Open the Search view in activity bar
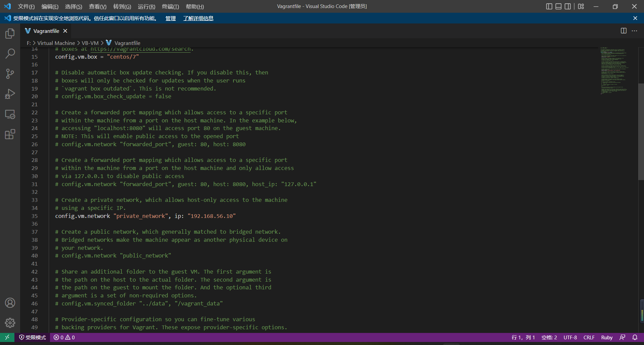This screenshot has width=644, height=345. pyautogui.click(x=10, y=54)
